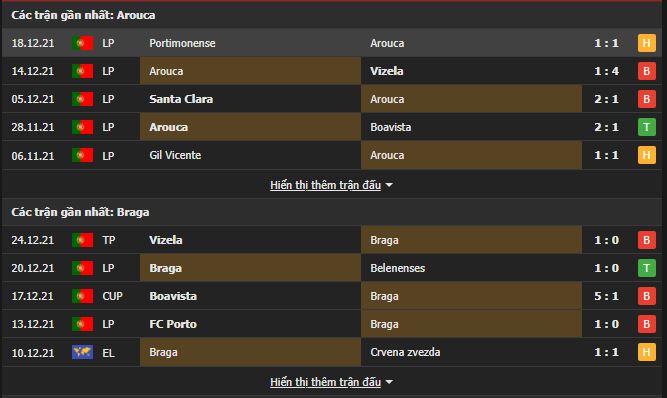Viewport: 667px width, 398px height.
Task: Select the Crvena zvezda team name
Action: tap(405, 352)
